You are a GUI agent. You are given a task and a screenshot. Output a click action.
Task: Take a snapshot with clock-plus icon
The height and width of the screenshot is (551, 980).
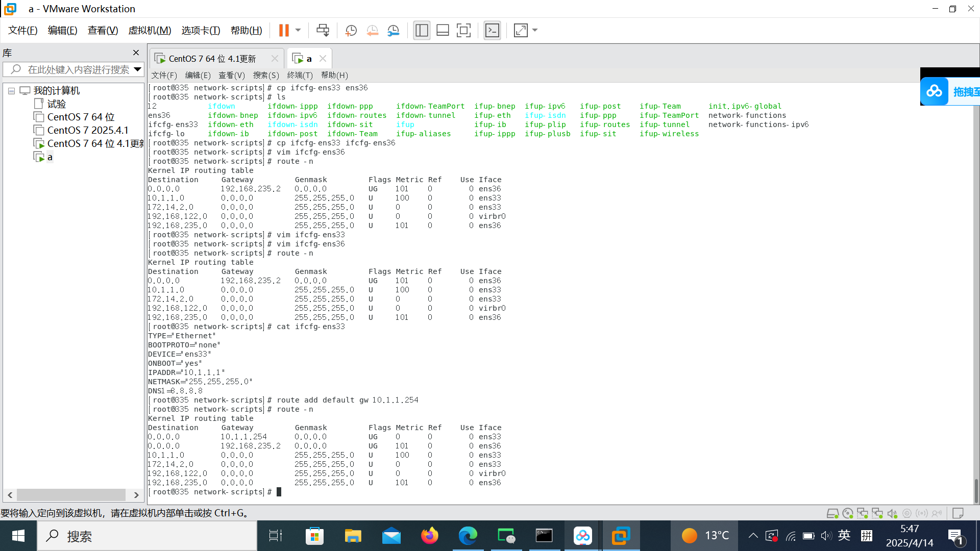(351, 30)
